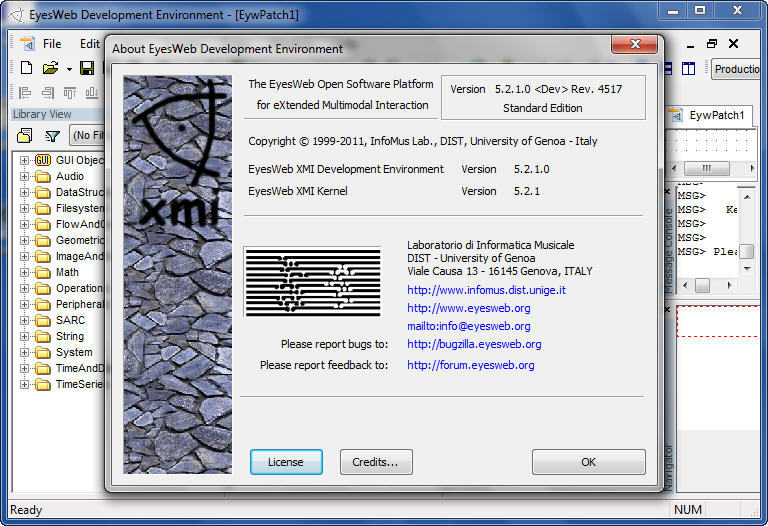Click the Save floppy disk icon
This screenshot has width=768, height=526.
pos(87,68)
